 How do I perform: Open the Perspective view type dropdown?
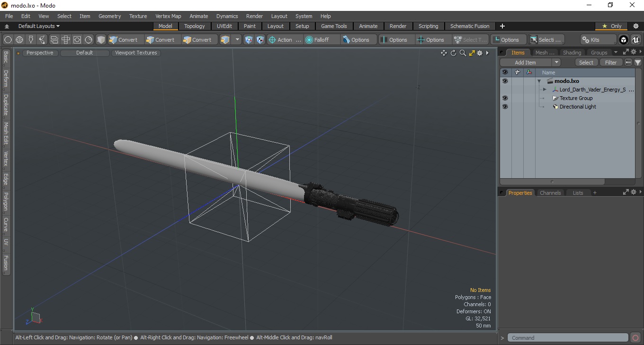click(40, 53)
